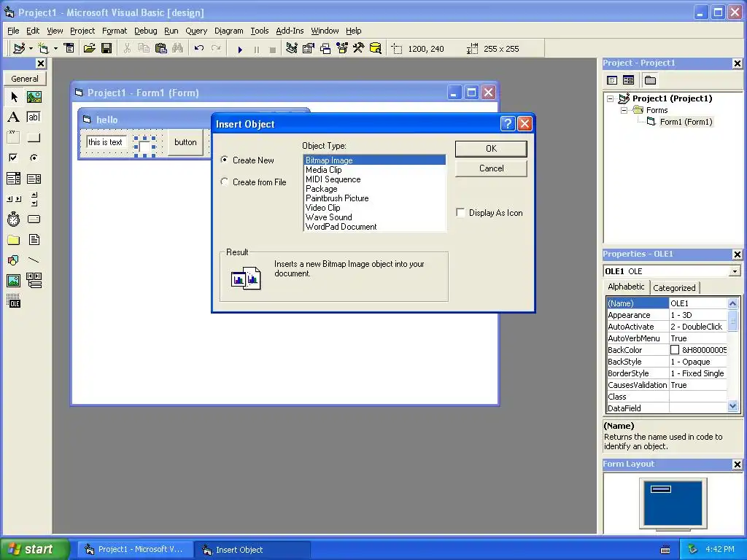Screen dimensions: 747x560
Task: Click View Code in Project panel
Action: [612, 80]
